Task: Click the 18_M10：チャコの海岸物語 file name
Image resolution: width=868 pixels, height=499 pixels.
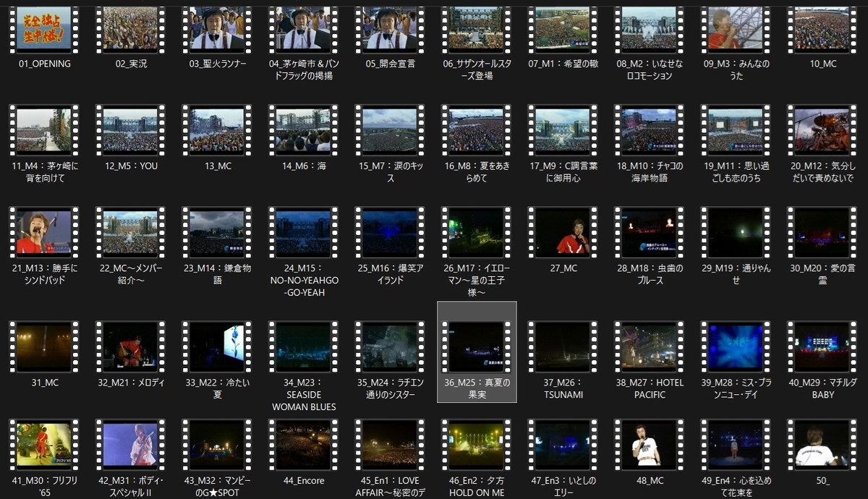Action: point(650,171)
